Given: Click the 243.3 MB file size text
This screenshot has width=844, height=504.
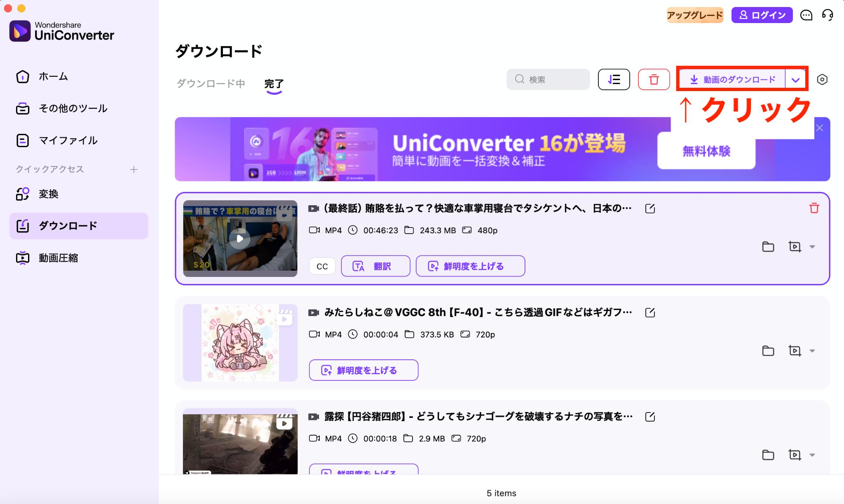Looking at the screenshot, I should [x=438, y=230].
